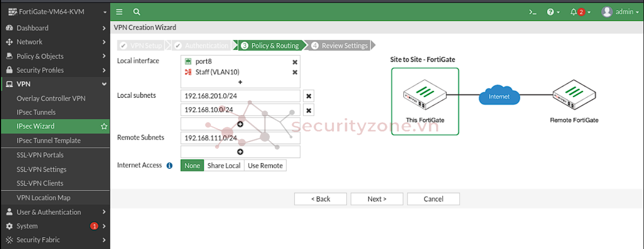Click the Policy & Objects icon
The width and height of the screenshot is (644, 249).
[x=9, y=56]
